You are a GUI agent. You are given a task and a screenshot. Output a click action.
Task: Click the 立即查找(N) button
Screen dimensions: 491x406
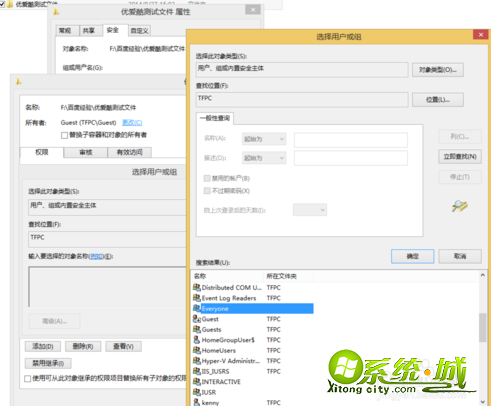click(460, 156)
